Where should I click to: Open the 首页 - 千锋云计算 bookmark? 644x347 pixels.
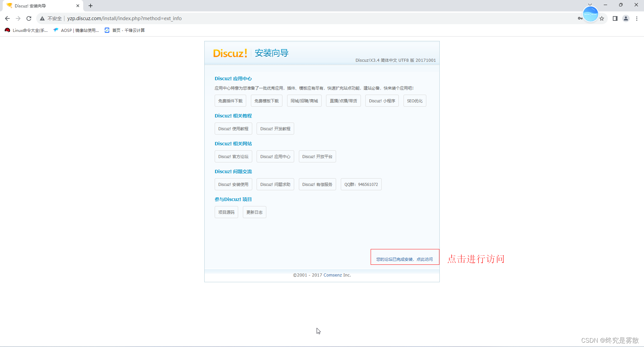(125, 30)
